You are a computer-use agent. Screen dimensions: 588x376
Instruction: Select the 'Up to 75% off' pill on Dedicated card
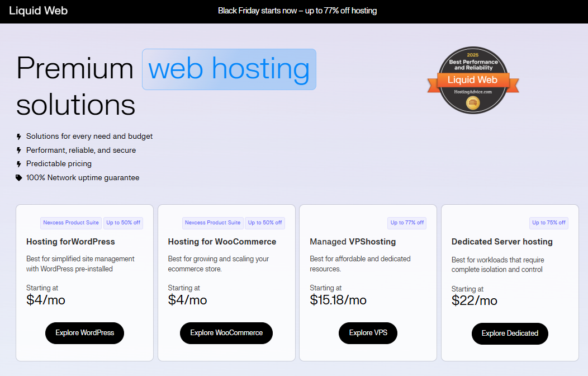pos(549,223)
